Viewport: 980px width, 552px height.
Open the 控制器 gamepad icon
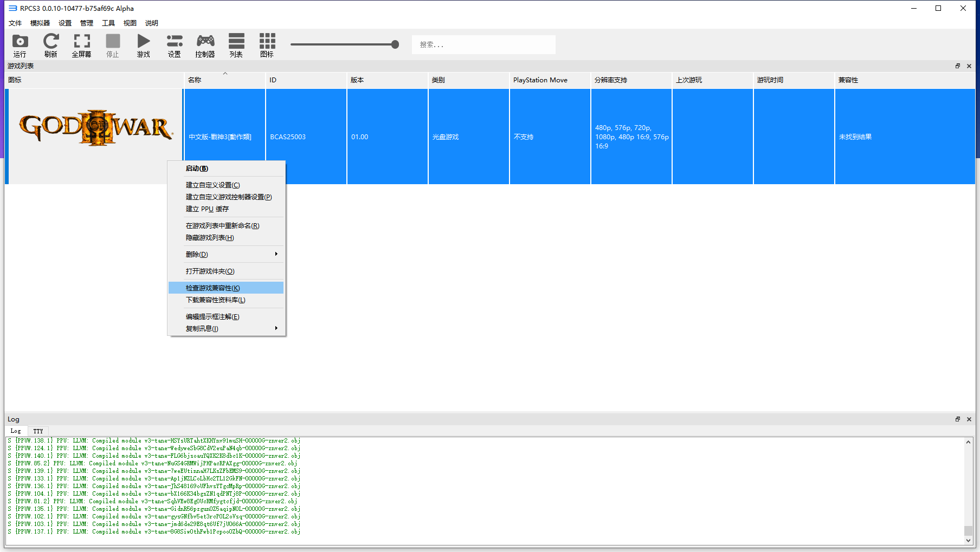[205, 41]
